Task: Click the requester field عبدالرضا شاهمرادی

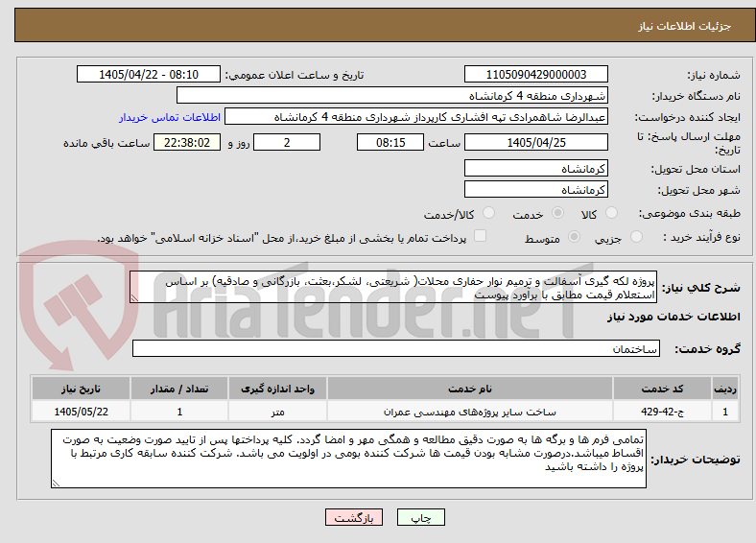Action: point(416,117)
